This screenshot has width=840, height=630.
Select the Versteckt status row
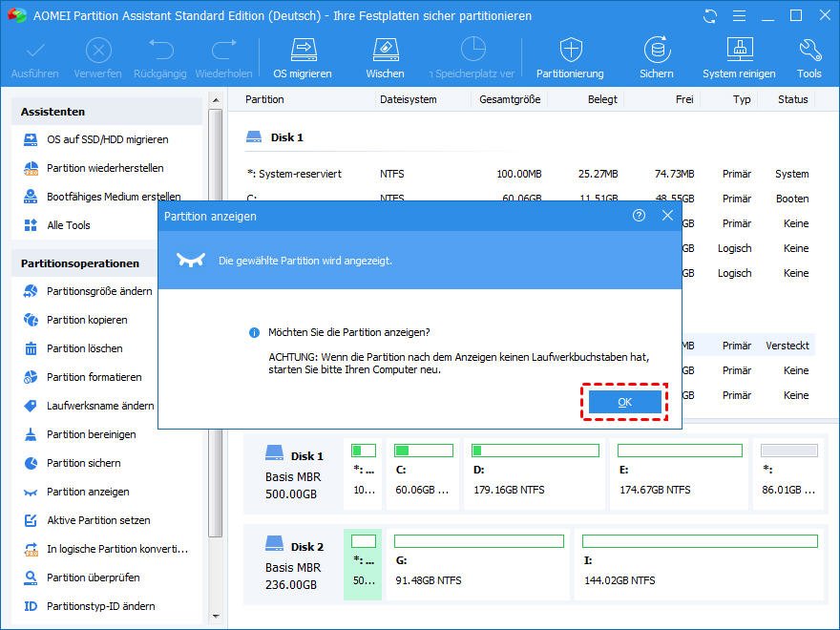click(748, 346)
